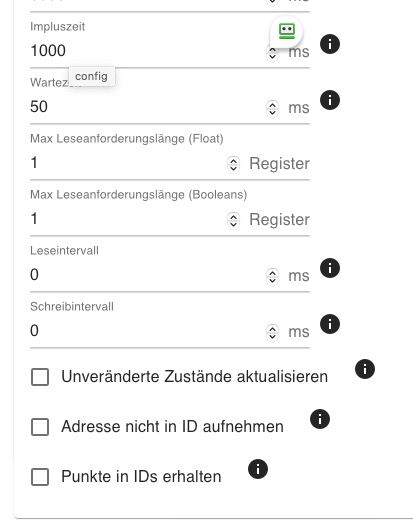Image resolution: width=413 pixels, height=520 pixels.
Task: Tick the Punkte in IDs erhalten checkbox
Action: [40, 477]
